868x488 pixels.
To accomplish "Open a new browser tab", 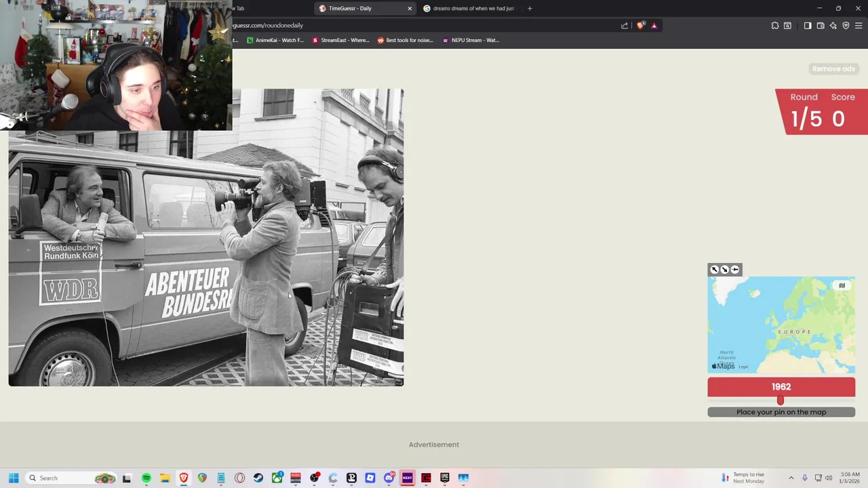I will coord(530,8).
